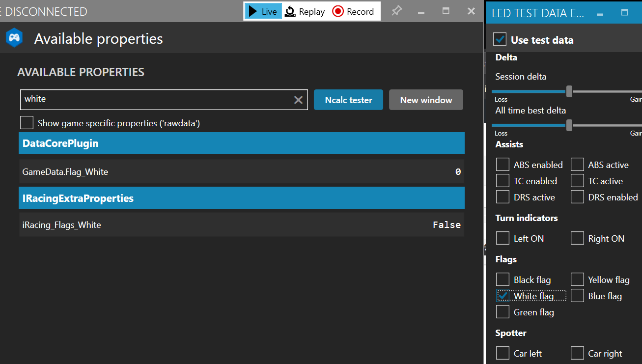Maximize the LED Test Data Editor window
This screenshot has height=364, width=642.
click(625, 13)
